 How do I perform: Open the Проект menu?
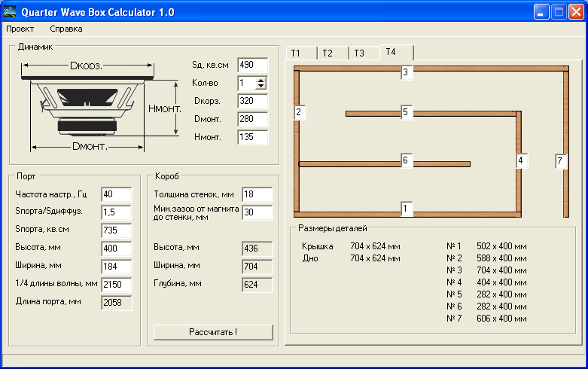20,29
